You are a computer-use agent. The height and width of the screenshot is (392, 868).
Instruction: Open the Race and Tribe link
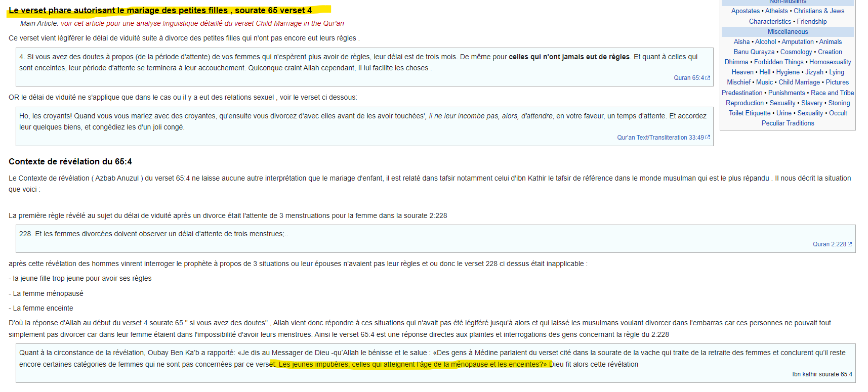(x=832, y=93)
